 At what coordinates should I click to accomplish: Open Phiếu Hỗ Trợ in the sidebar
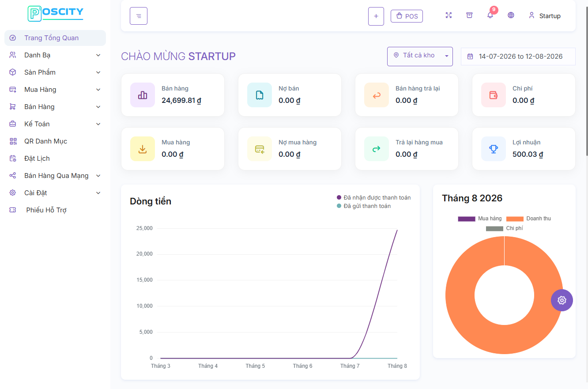(55, 210)
